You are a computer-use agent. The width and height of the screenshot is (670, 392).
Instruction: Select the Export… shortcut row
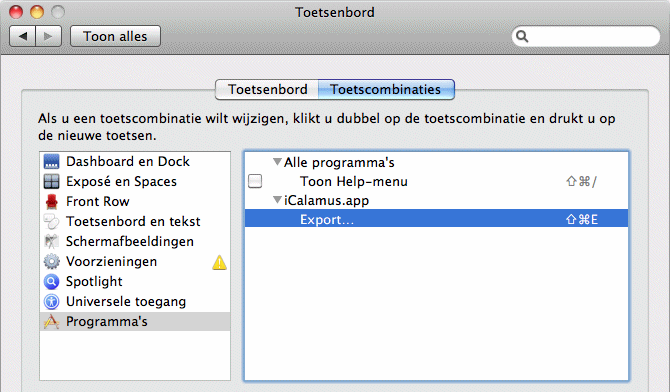tap(436, 219)
